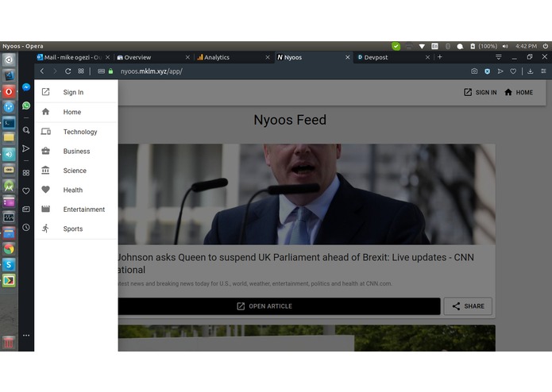Click the volume icon in system tray
Viewport: 552px width, 392px height.
[505, 46]
